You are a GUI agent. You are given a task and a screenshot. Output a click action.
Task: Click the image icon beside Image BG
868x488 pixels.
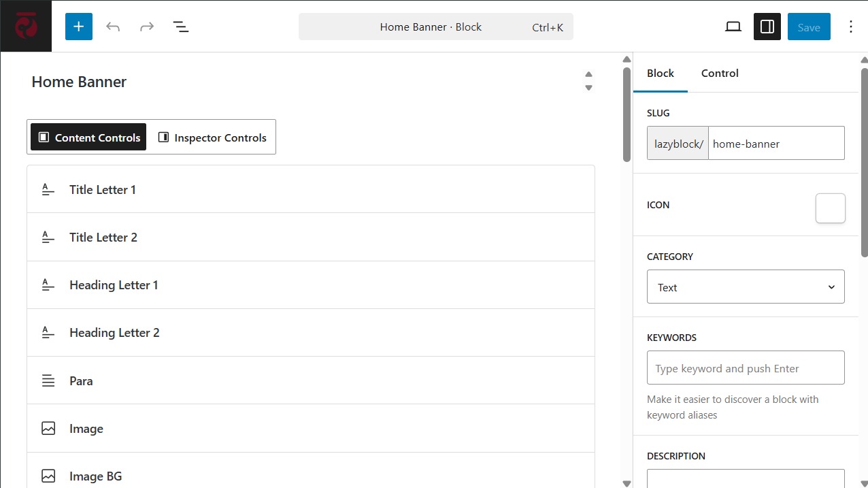48,476
